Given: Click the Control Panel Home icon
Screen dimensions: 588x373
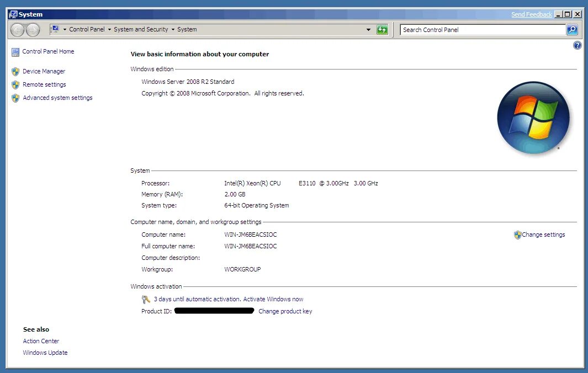Looking at the screenshot, I should pyautogui.click(x=15, y=52).
